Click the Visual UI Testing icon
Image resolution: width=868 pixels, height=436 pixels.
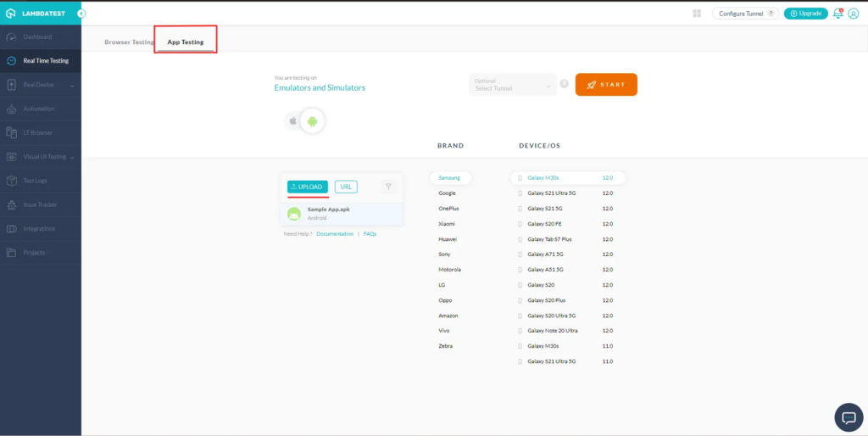click(x=11, y=157)
